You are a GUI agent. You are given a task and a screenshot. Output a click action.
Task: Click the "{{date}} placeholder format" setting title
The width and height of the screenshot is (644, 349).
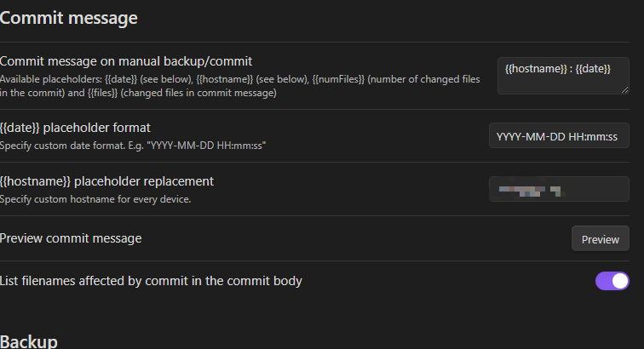tap(76, 128)
